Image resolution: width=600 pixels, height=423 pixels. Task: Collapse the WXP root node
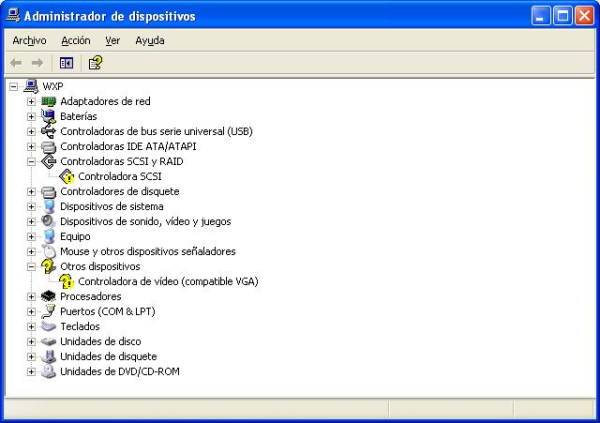click(13, 87)
